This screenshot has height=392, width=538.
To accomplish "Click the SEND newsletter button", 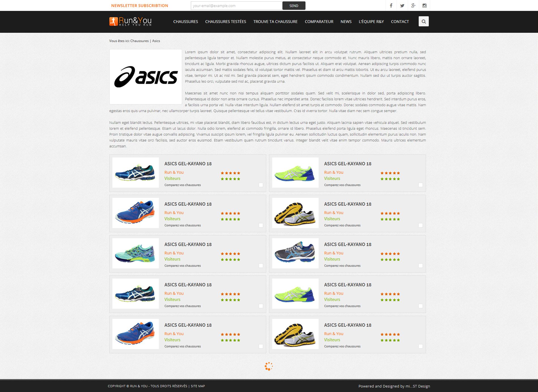I will click(294, 5).
